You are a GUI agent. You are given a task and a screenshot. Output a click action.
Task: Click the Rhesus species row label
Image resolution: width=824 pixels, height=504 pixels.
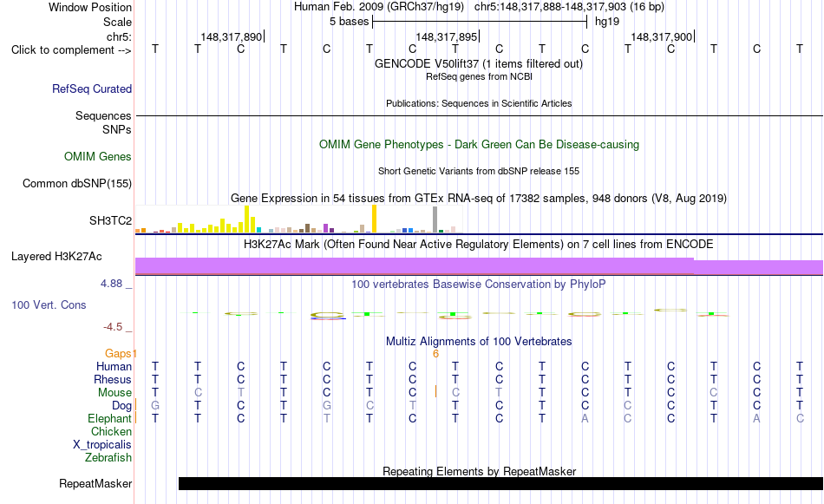coord(113,379)
